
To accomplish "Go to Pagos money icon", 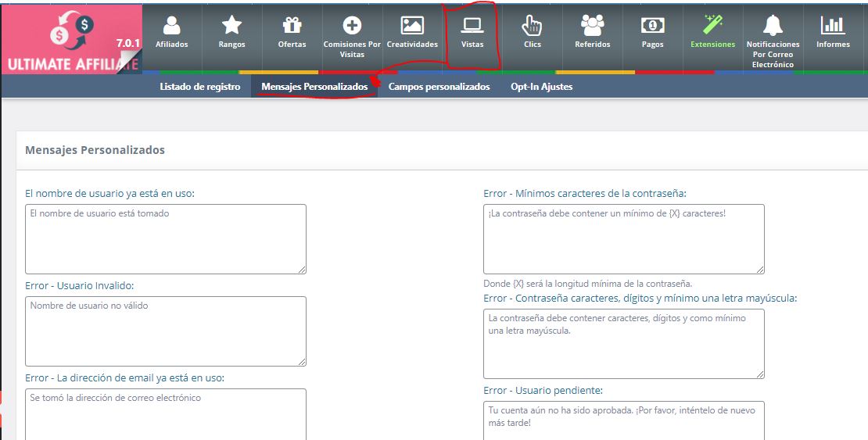I will point(652,26).
